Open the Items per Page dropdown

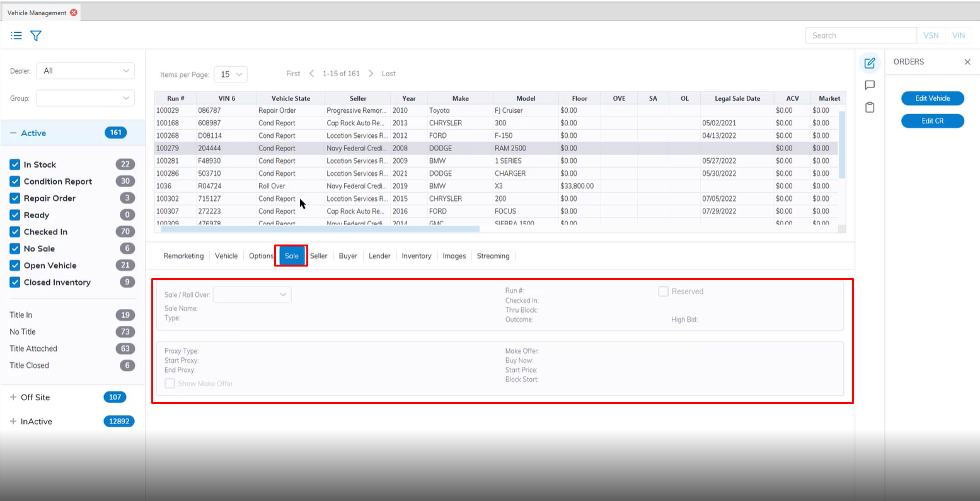(231, 74)
